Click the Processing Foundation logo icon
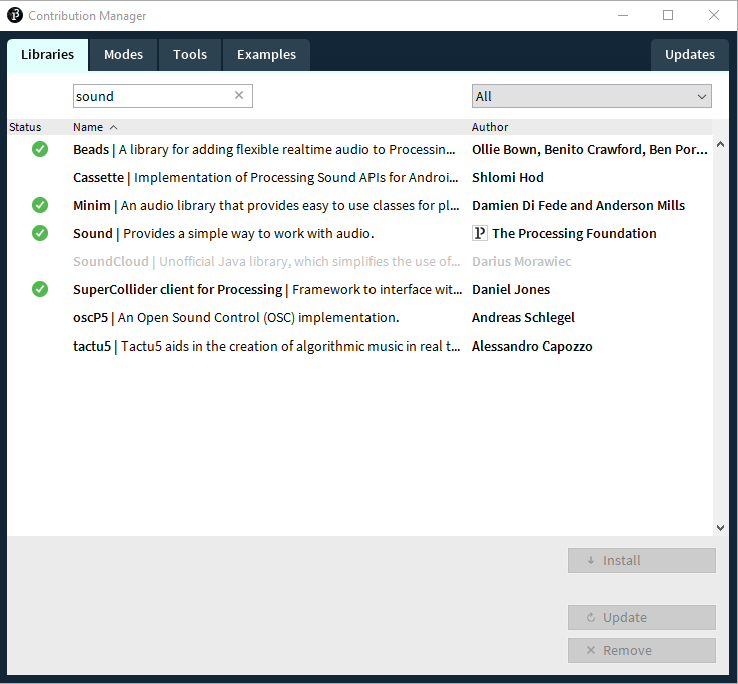Screen dimensions: 738x684 [x=480, y=233]
